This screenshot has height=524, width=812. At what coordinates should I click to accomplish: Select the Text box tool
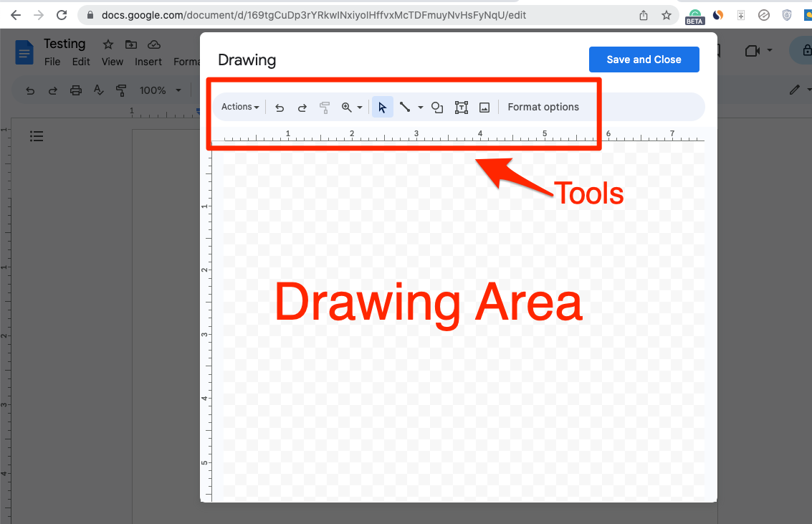(x=461, y=107)
